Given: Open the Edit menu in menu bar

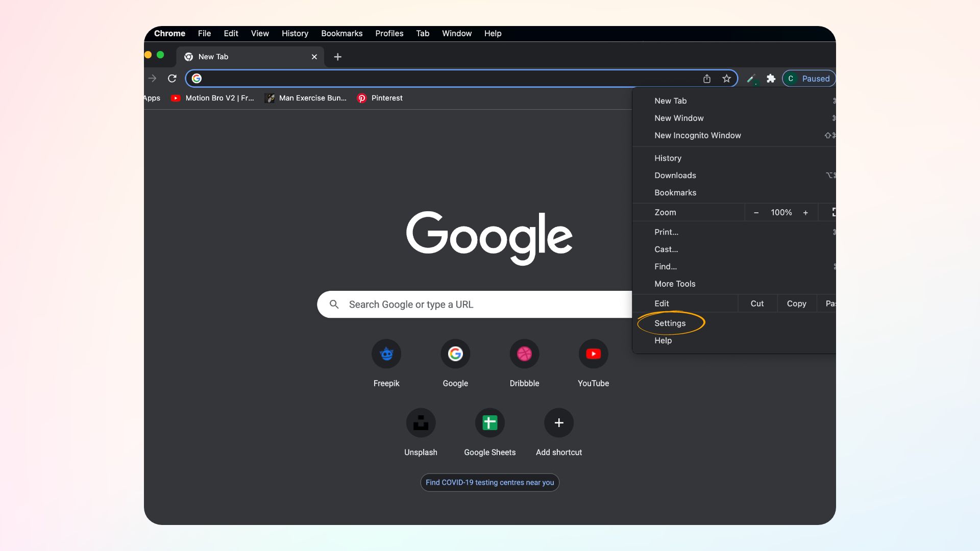Looking at the screenshot, I should click(231, 33).
